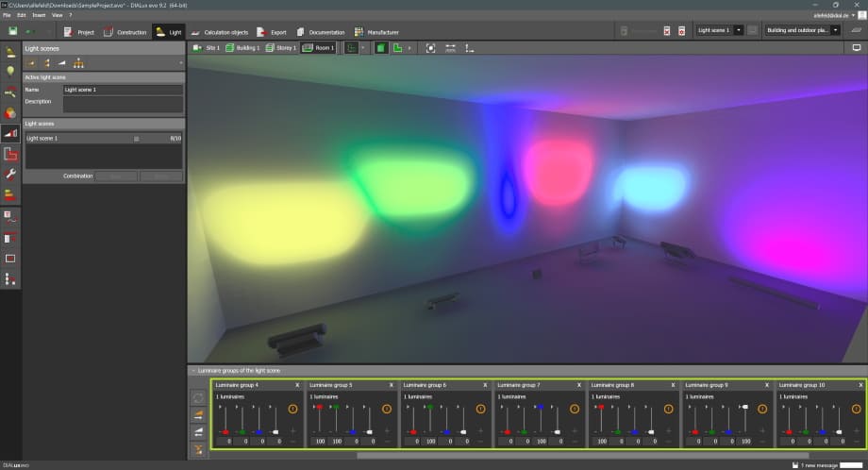Image resolution: width=868 pixels, height=470 pixels.
Task: Click the wrench tool in left sidebar
Action: tap(10, 176)
